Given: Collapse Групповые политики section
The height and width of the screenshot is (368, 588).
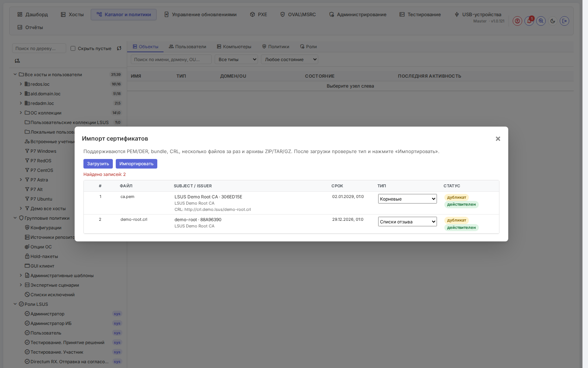Looking at the screenshot, I should pos(15,218).
